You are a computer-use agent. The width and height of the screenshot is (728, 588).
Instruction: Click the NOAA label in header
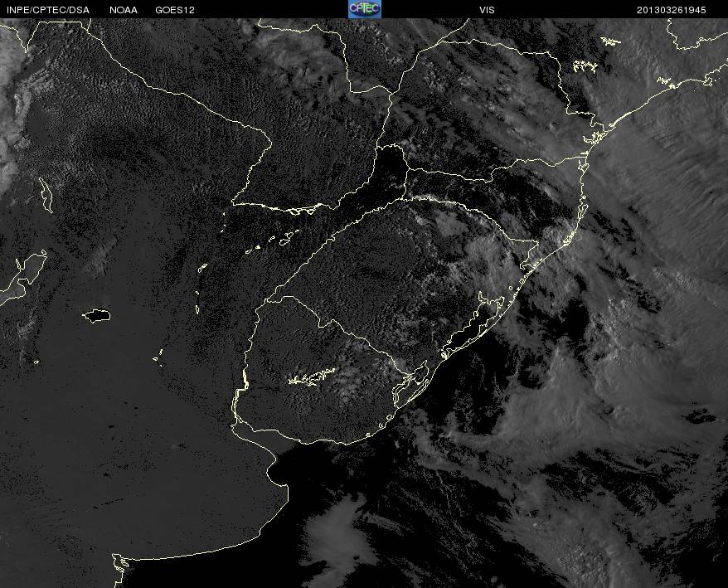point(124,10)
